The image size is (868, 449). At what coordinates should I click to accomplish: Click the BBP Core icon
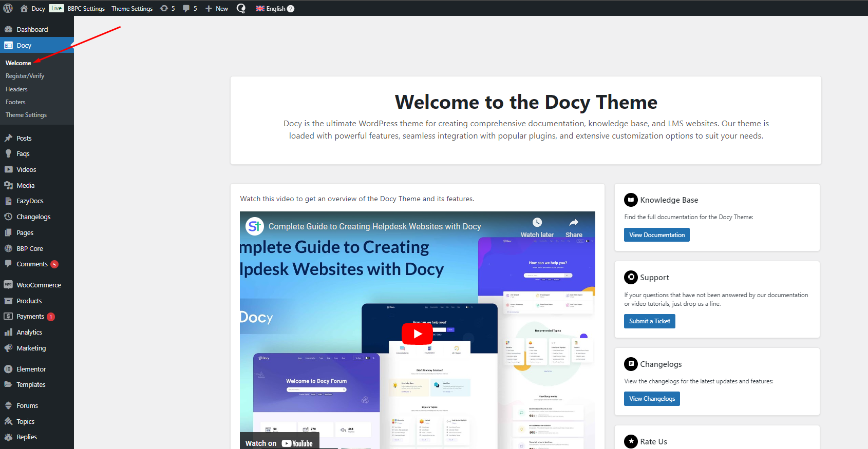click(x=8, y=248)
